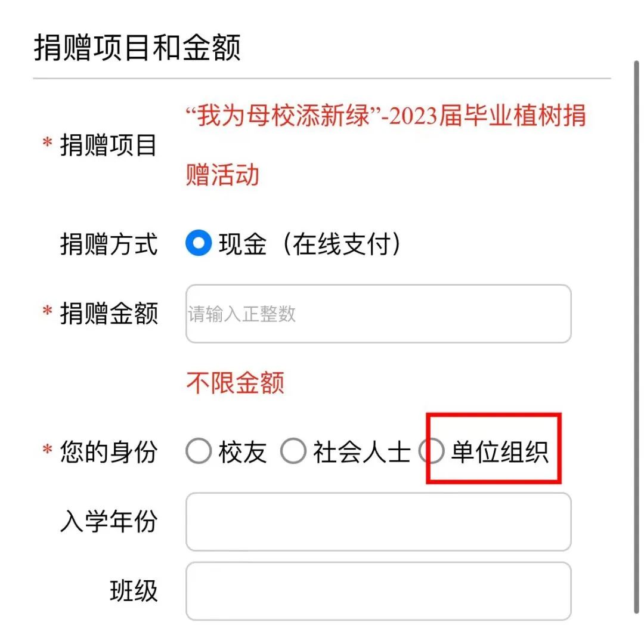
Task: Tap the 您的身份 field label
Action: tap(109, 453)
